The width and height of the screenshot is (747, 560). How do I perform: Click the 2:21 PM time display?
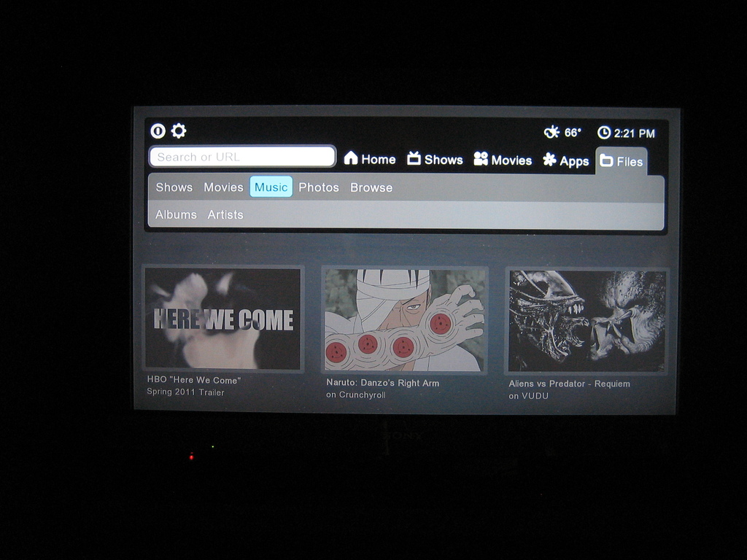point(634,133)
